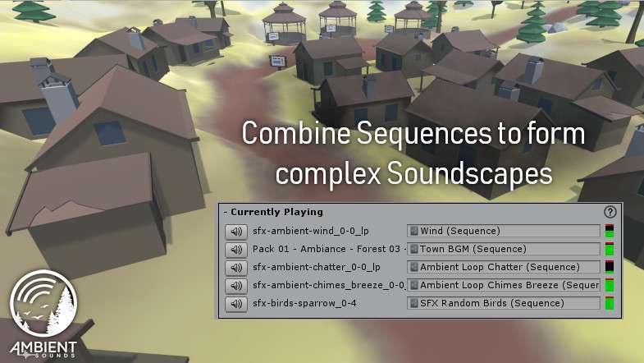Click speaker button for Pack 01 Ambiance Forest row
Screen dimensions: 644x363
coord(236,250)
